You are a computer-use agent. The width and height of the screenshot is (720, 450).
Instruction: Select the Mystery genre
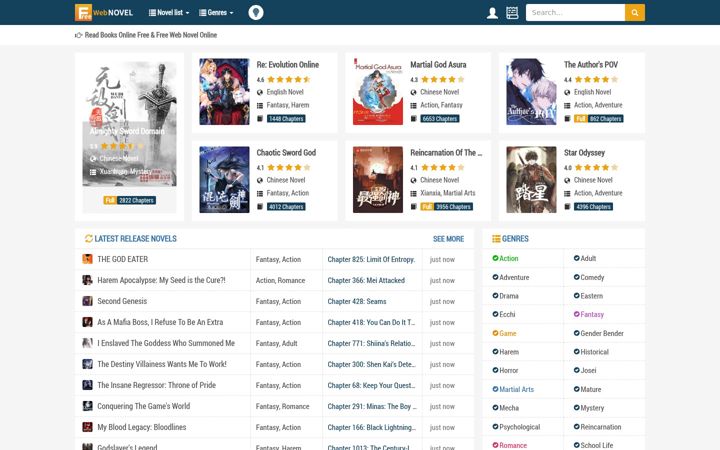tap(589, 408)
